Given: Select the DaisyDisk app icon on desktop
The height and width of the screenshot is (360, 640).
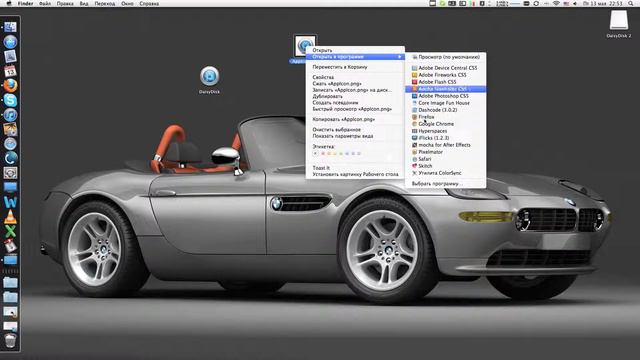Looking at the screenshot, I should point(209,76).
